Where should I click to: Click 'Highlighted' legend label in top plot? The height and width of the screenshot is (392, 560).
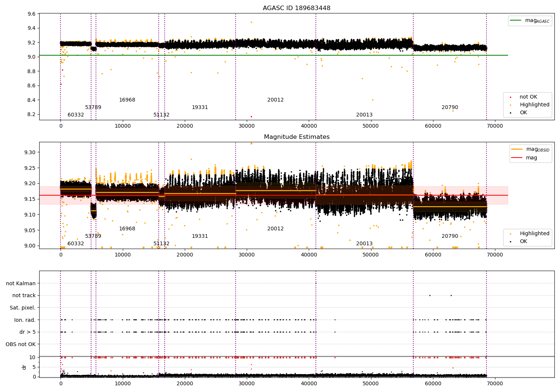point(535,105)
